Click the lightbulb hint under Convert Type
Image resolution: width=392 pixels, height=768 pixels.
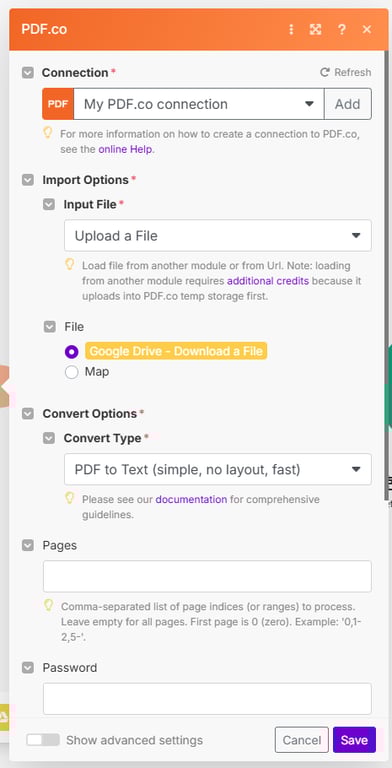click(70, 498)
